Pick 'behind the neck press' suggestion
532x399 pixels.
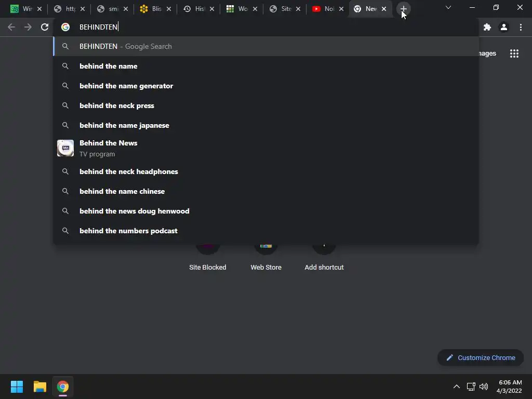pos(266,105)
